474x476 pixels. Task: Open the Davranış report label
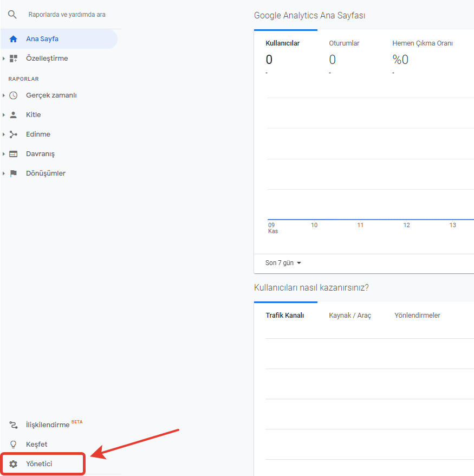(40, 154)
